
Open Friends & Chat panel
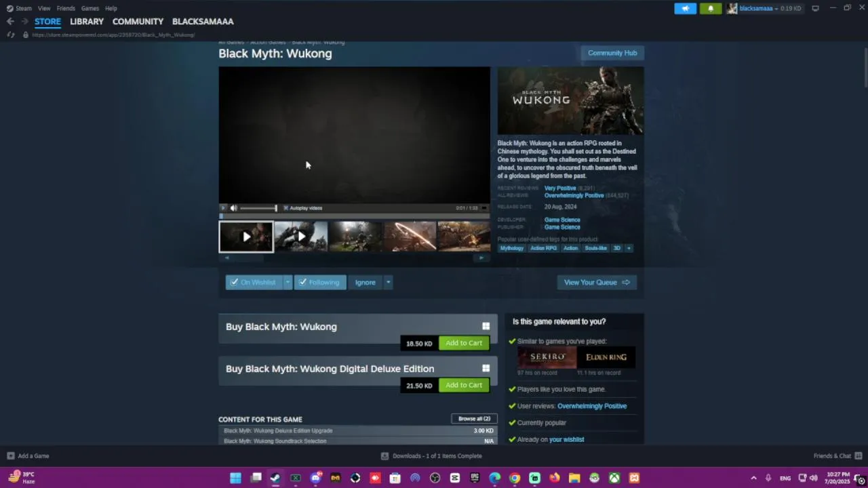(x=837, y=455)
